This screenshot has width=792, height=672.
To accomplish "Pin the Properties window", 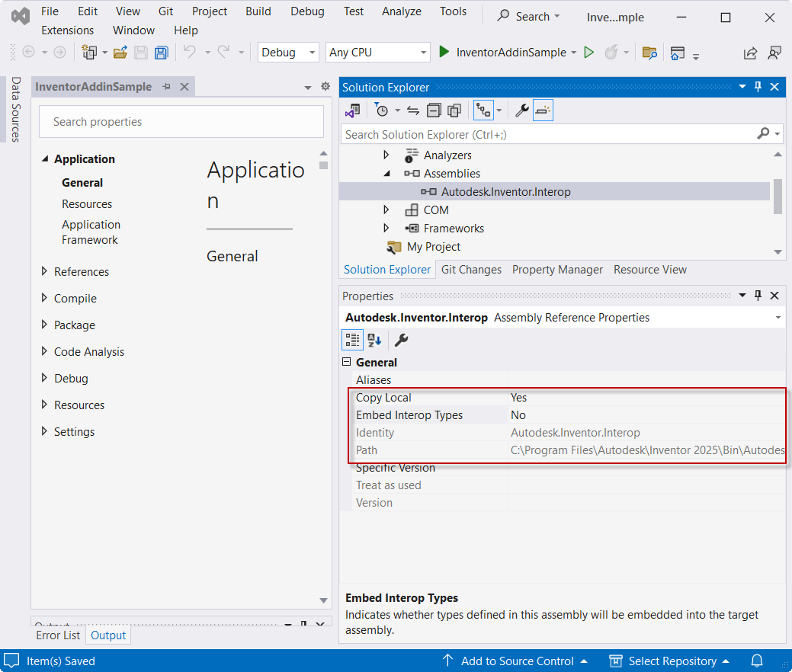I will 758,296.
